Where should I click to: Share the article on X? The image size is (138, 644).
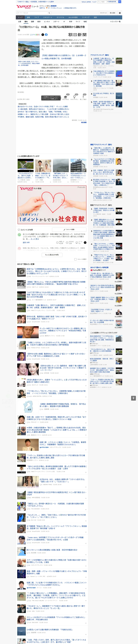43,35
